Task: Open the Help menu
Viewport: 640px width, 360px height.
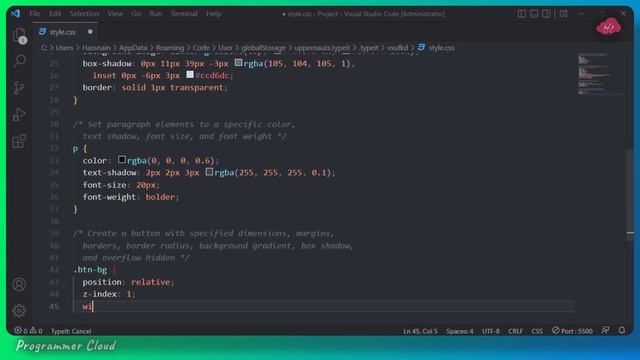Action: [213, 13]
